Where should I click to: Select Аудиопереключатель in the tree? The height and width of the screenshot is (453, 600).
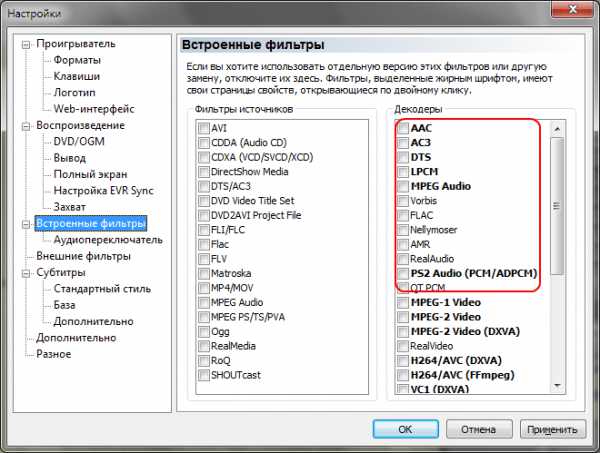[x=108, y=240]
